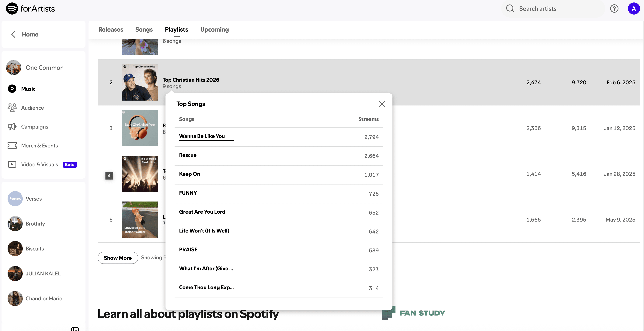The image size is (644, 331).
Task: Click the Top Christian Hits 2026 cover thumbnail
Action: point(140,82)
